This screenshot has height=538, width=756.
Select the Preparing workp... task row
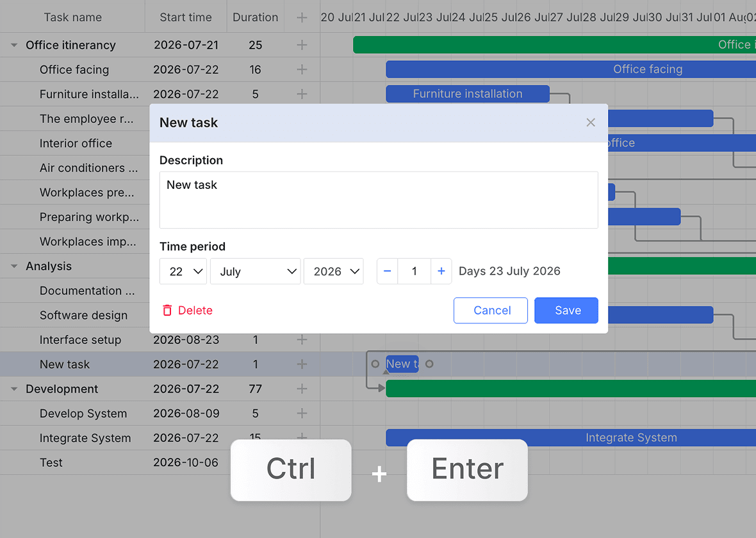75,217
